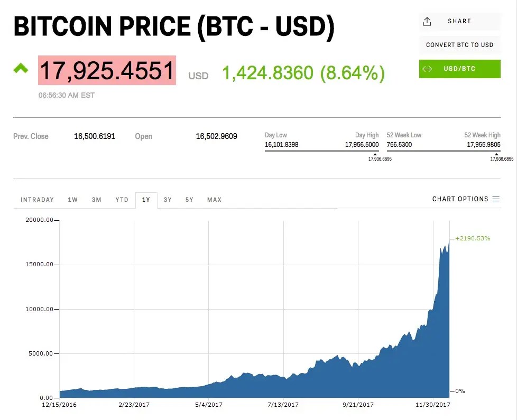Click the Share button
This screenshot has height=420, width=517.
(459, 22)
